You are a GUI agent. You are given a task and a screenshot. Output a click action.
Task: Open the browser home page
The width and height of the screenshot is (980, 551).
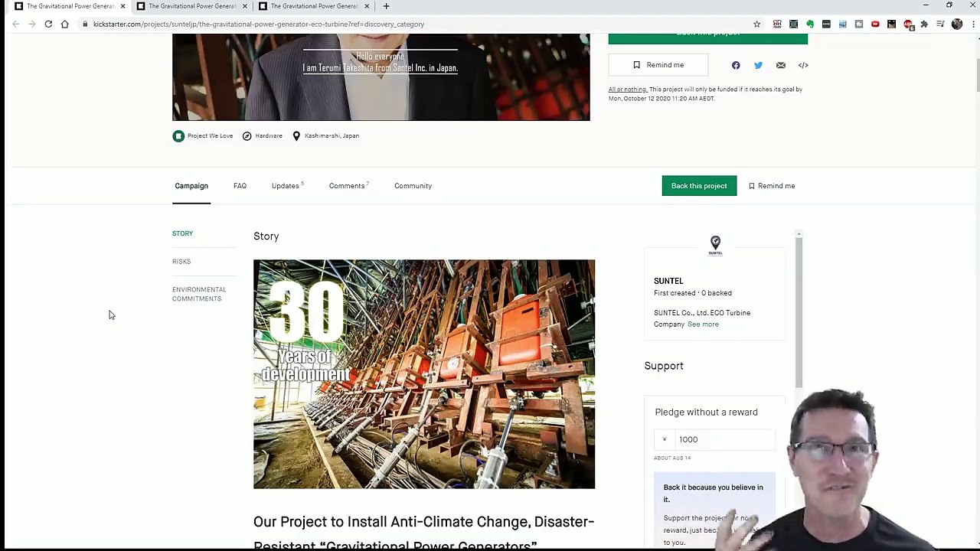click(64, 24)
